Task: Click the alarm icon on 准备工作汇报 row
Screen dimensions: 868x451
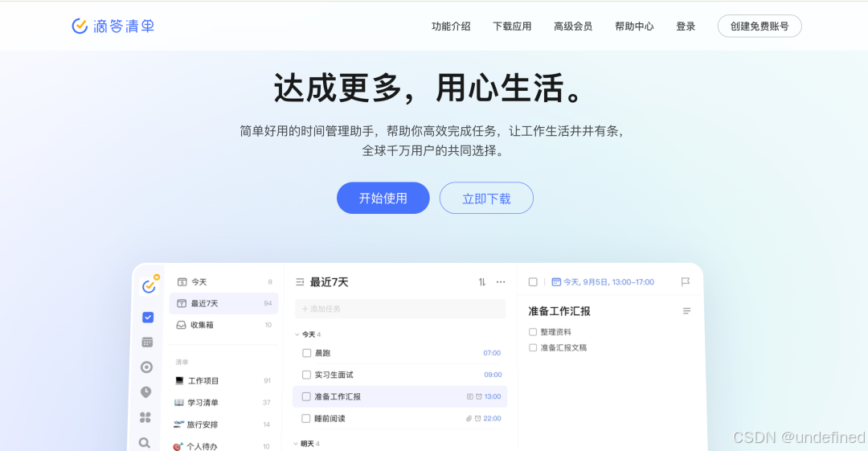Action: [479, 396]
